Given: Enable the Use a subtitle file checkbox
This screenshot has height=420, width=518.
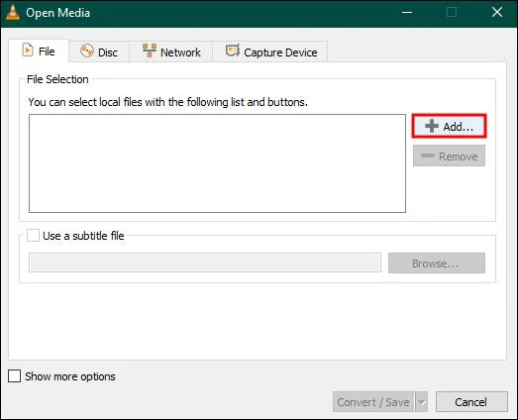Looking at the screenshot, I should tap(33, 236).
